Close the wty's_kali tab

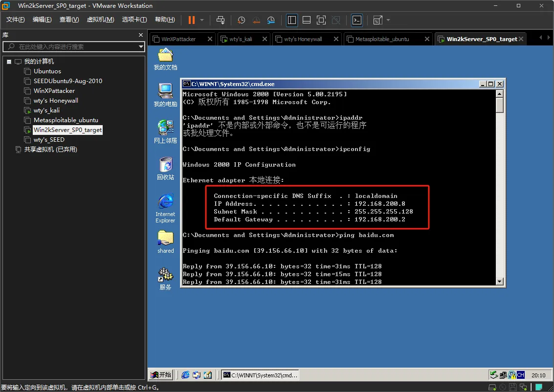(x=265, y=39)
